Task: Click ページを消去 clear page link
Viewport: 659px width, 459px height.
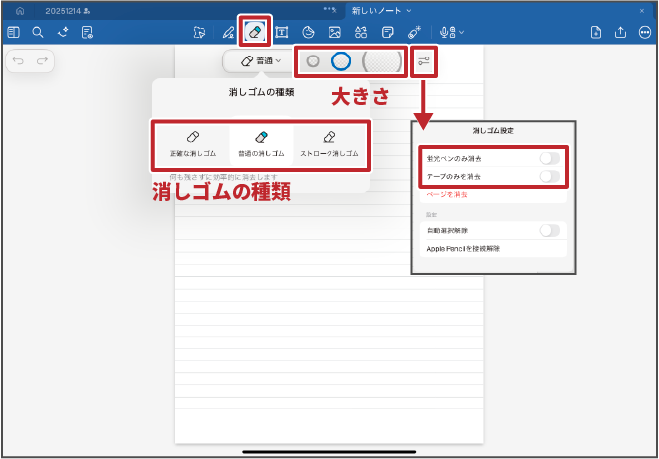Action: 447,195
